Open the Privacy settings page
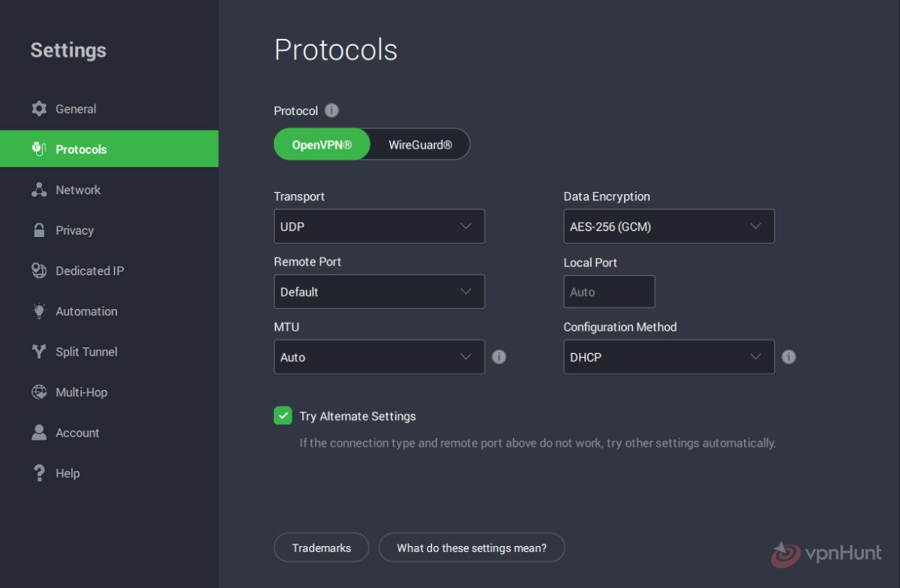Image resolution: width=900 pixels, height=588 pixels. [x=109, y=230]
